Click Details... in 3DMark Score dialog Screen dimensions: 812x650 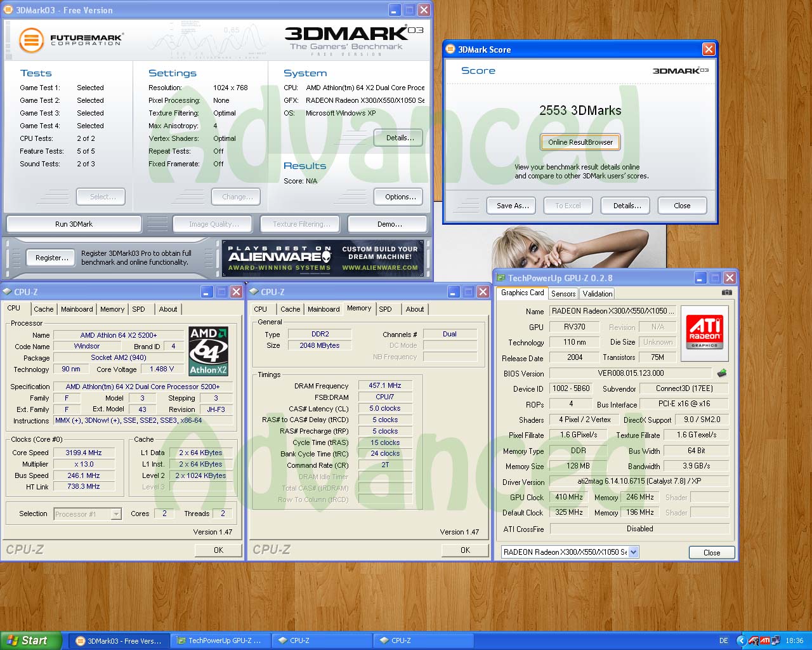point(627,206)
